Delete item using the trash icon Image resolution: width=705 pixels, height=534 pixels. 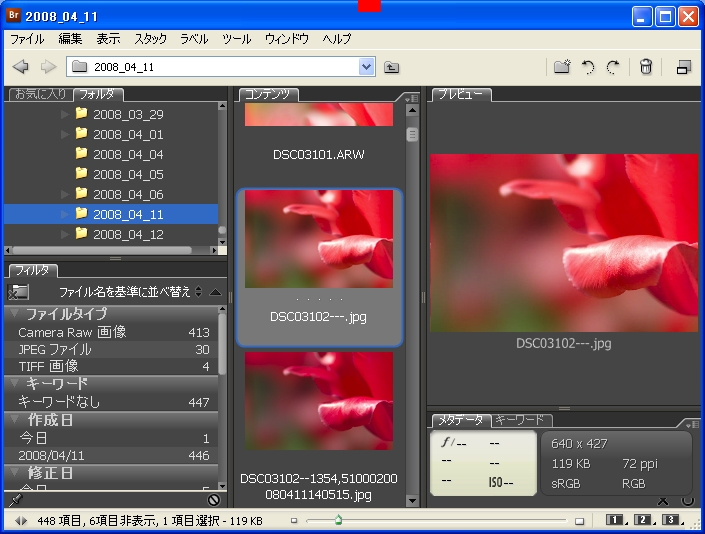[646, 67]
